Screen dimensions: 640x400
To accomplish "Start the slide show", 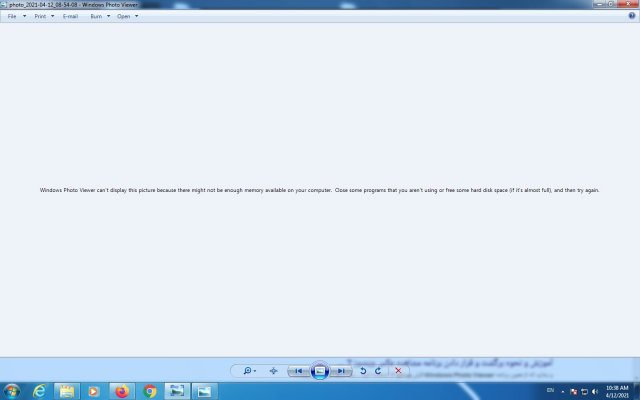I will pos(320,371).
